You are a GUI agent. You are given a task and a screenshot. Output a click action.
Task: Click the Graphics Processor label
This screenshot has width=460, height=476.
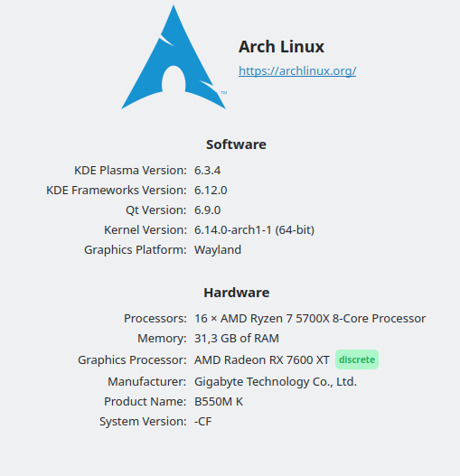132,360
